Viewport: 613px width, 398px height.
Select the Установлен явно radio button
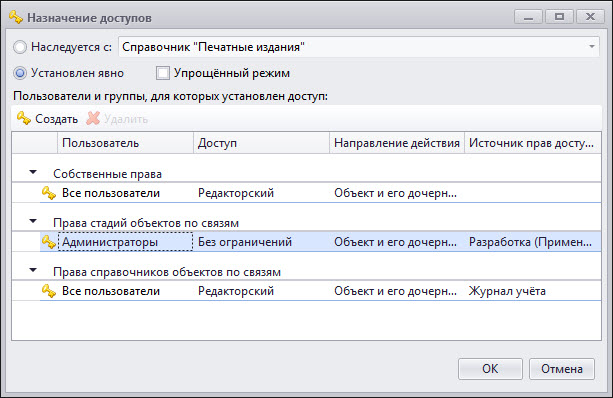click(x=20, y=73)
